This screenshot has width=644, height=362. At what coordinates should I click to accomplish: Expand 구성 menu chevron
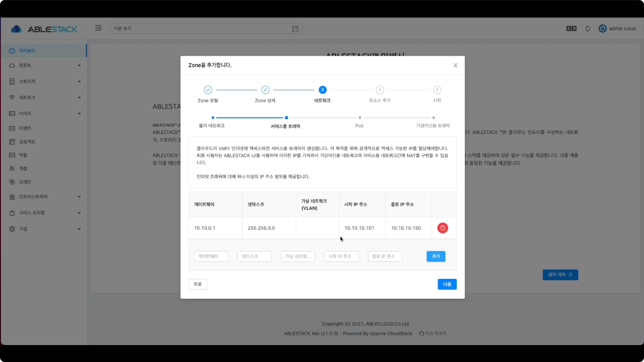tap(79, 229)
